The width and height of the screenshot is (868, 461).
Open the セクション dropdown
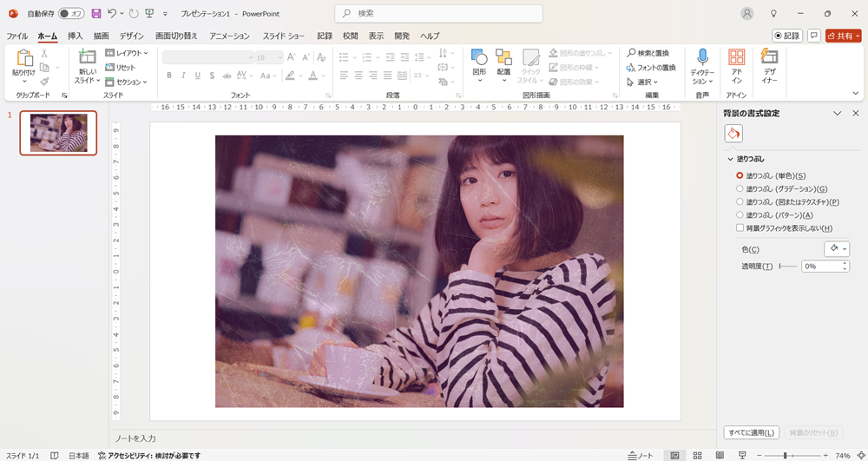coord(126,82)
